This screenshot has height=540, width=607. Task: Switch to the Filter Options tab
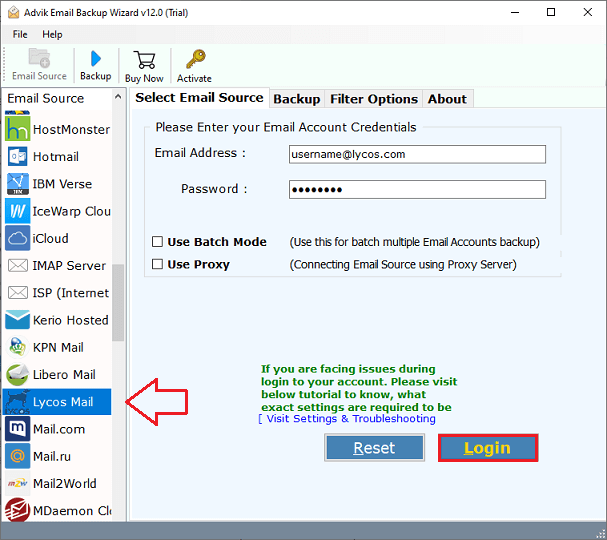pos(374,99)
